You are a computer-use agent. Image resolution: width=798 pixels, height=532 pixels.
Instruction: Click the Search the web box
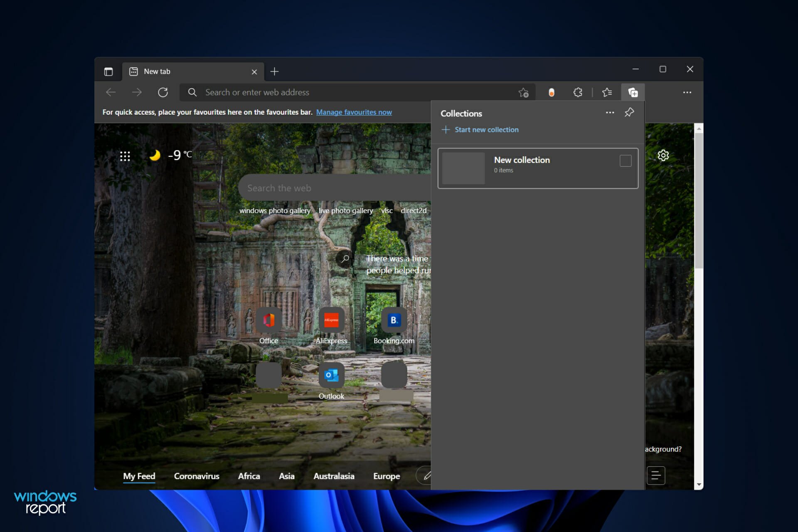coord(335,188)
